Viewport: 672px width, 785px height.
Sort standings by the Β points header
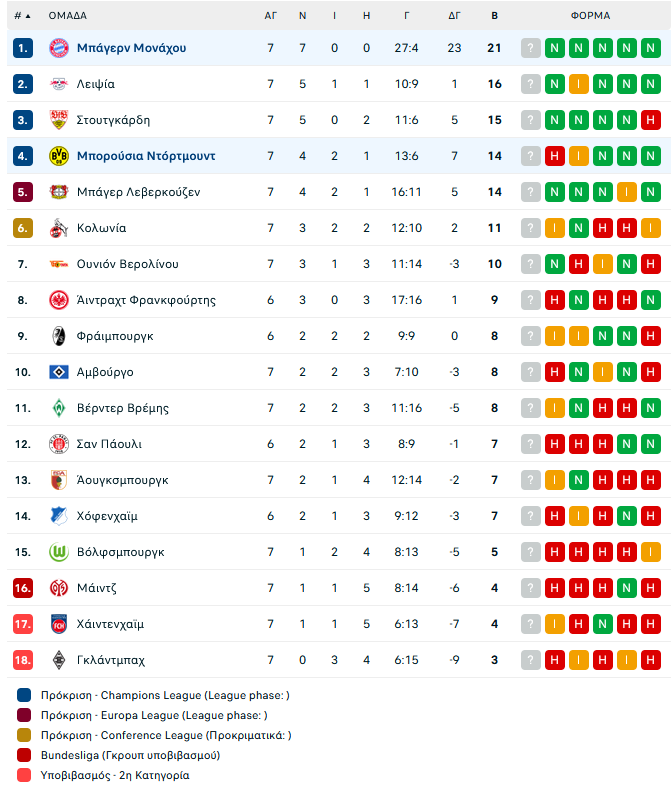point(494,16)
